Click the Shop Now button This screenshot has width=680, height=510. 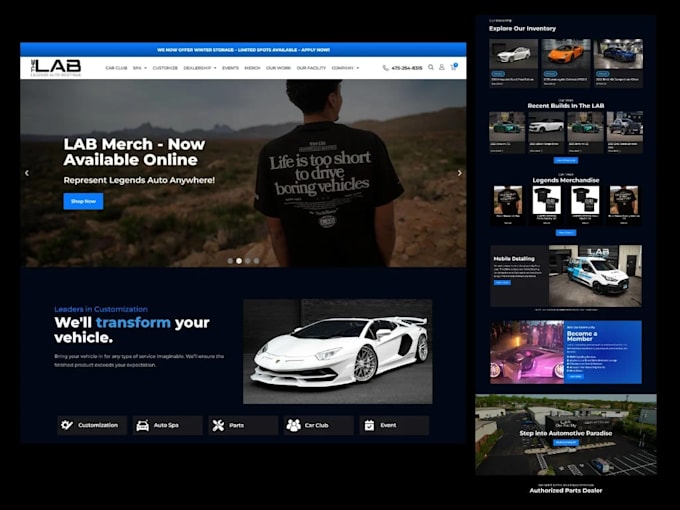[x=83, y=201]
